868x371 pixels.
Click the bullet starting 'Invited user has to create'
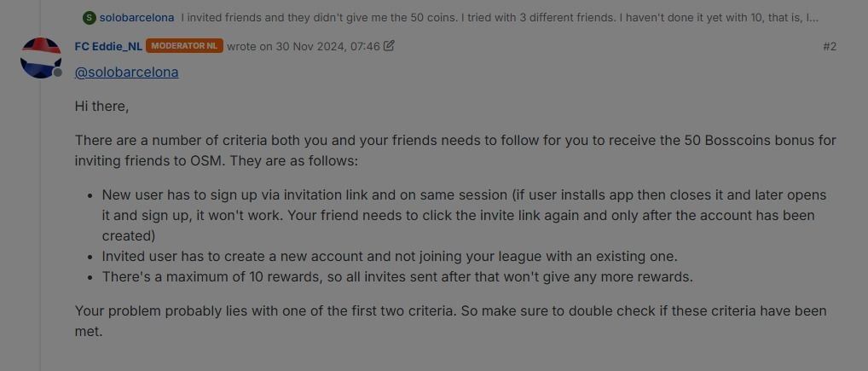pyautogui.click(x=390, y=256)
